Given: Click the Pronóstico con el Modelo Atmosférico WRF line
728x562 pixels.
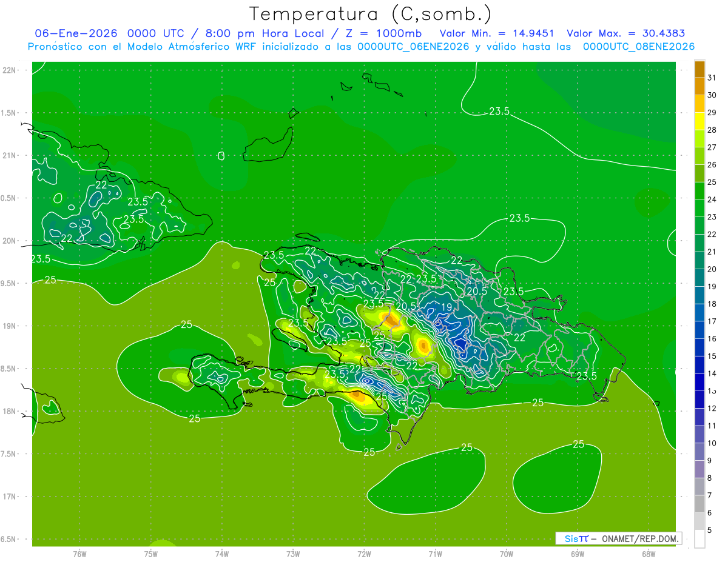Looking at the screenshot, I should (x=361, y=47).
